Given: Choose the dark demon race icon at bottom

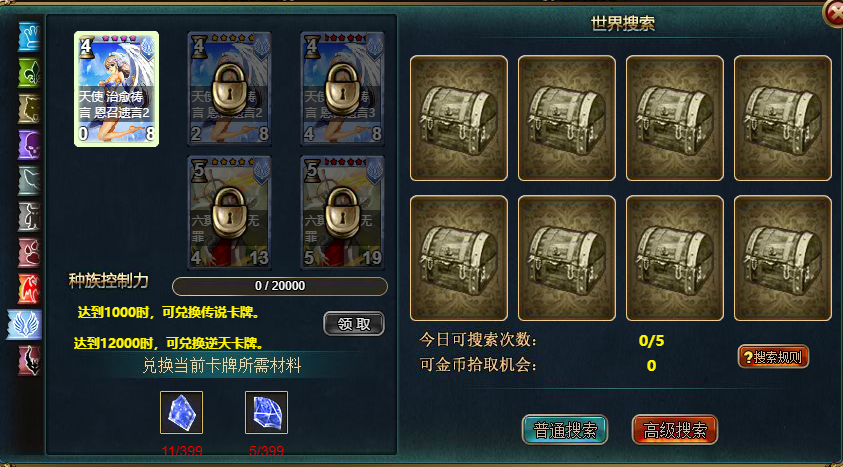Looking at the screenshot, I should (x=29, y=361).
